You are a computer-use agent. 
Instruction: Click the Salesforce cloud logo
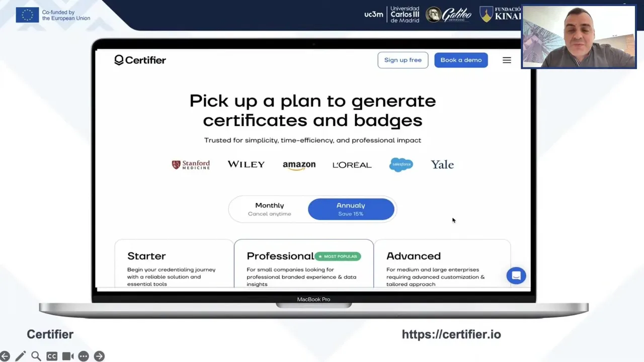(401, 164)
